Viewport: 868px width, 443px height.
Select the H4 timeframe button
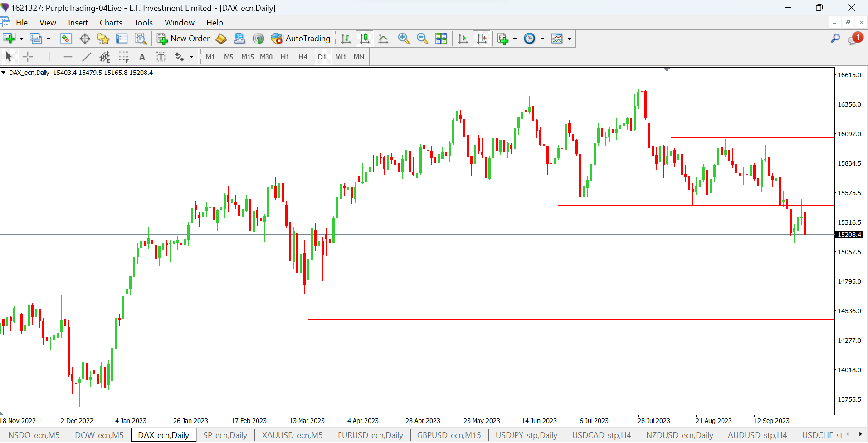[303, 57]
